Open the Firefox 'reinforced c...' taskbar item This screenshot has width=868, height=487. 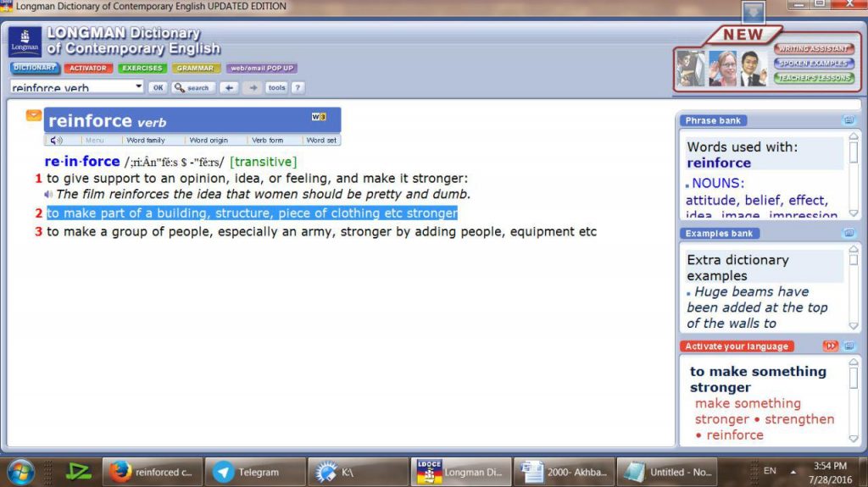[152, 472]
